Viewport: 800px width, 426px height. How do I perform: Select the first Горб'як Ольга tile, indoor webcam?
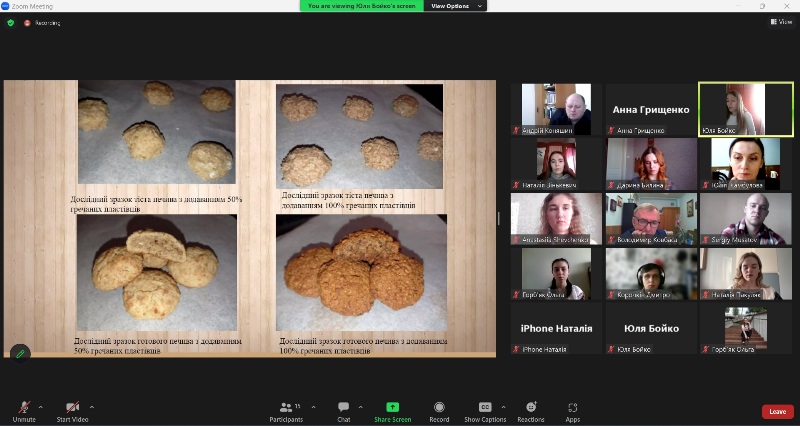(556, 273)
